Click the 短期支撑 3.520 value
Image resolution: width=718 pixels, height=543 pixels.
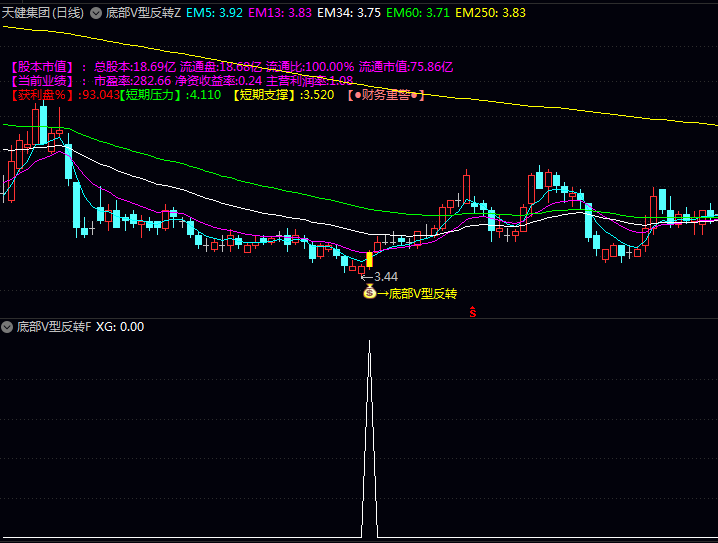283,95
